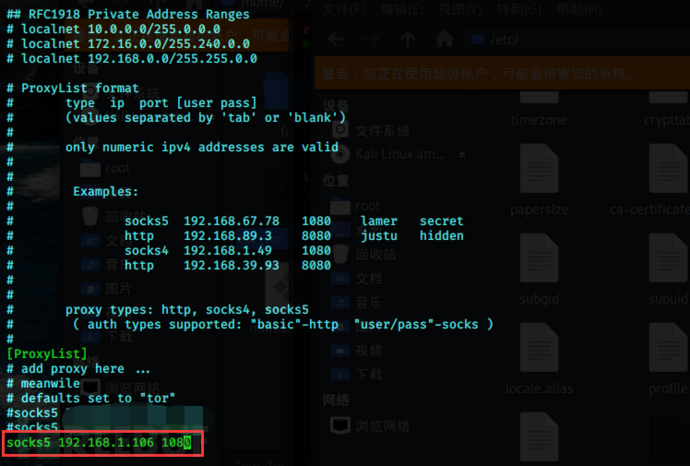Open the 文件(F) menu
This screenshot has height=466, width=690.
[x=344, y=9]
